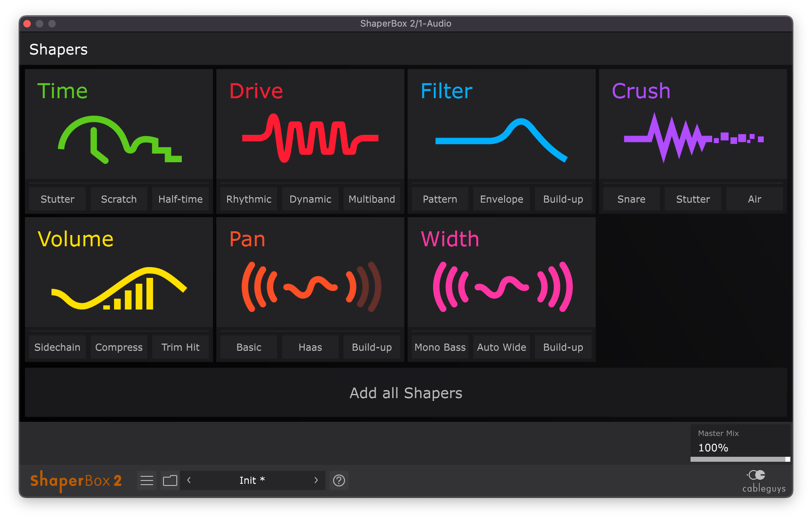This screenshot has height=520, width=812.
Task: Load the Drive Multiband preset
Action: pyautogui.click(x=372, y=199)
